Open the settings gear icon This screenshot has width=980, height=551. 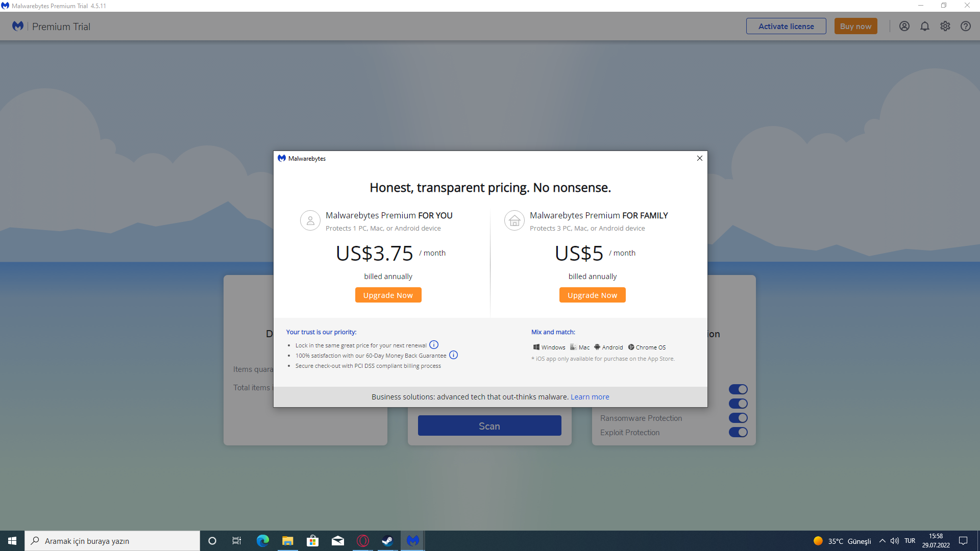pyautogui.click(x=945, y=26)
